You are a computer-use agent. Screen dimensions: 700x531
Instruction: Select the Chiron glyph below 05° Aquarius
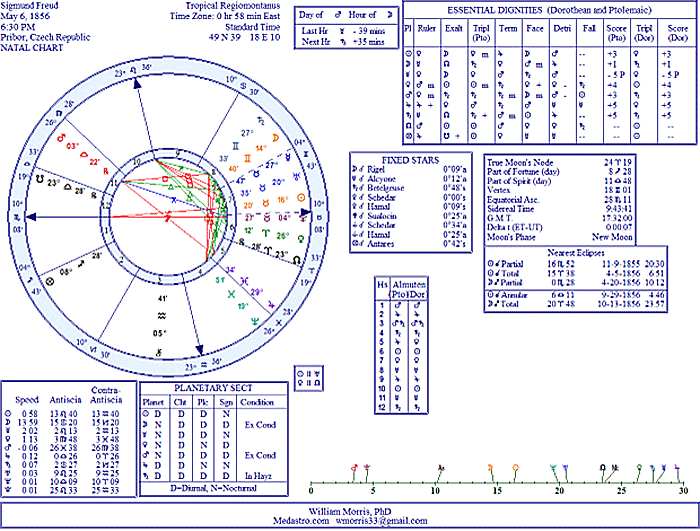click(x=158, y=353)
